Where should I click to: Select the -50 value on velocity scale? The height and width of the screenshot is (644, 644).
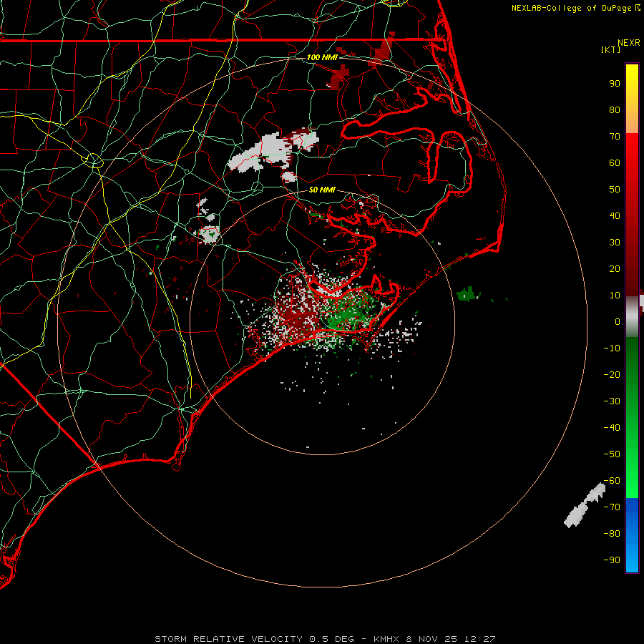pyautogui.click(x=612, y=454)
